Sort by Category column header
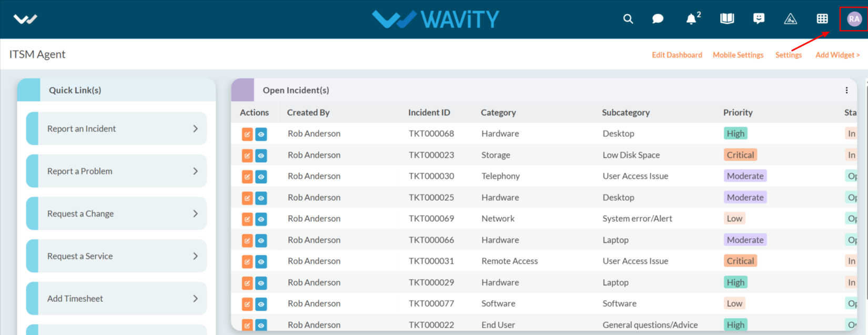Screen dimensions: 868x335 498,112
